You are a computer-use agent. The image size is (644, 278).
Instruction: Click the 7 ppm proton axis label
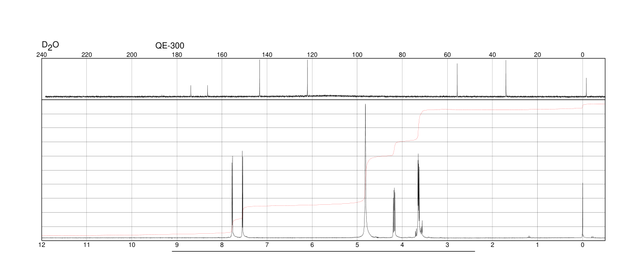pyautogui.click(x=267, y=245)
